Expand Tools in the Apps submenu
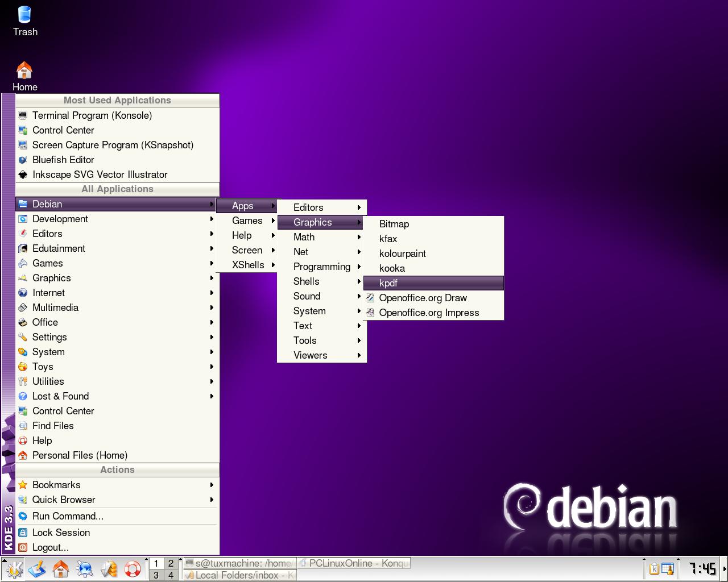This screenshot has height=582, width=728. pyautogui.click(x=322, y=340)
